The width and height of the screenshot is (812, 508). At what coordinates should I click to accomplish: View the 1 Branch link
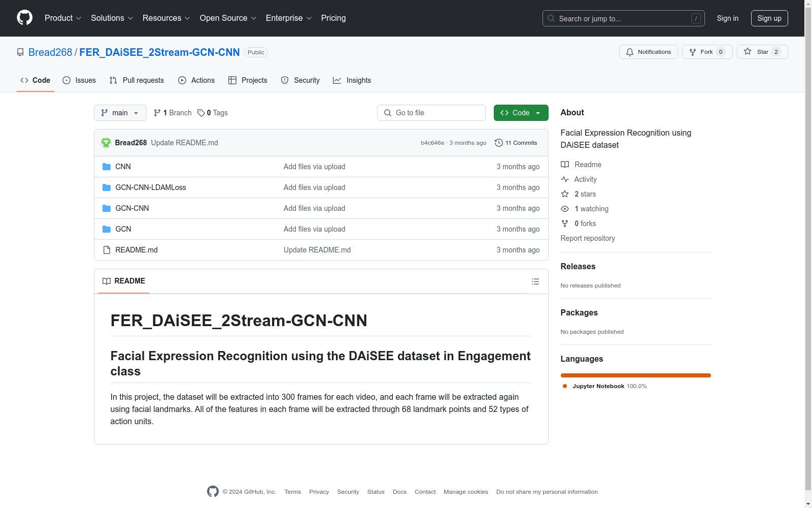173,113
